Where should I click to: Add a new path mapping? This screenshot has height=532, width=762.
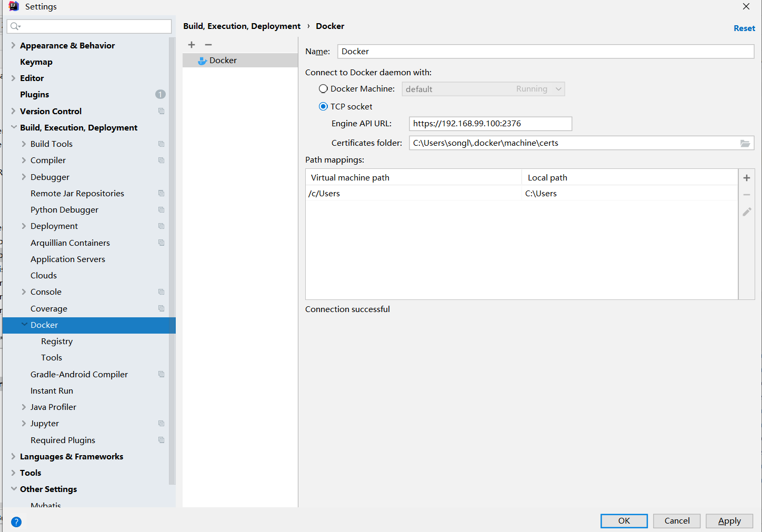click(747, 178)
